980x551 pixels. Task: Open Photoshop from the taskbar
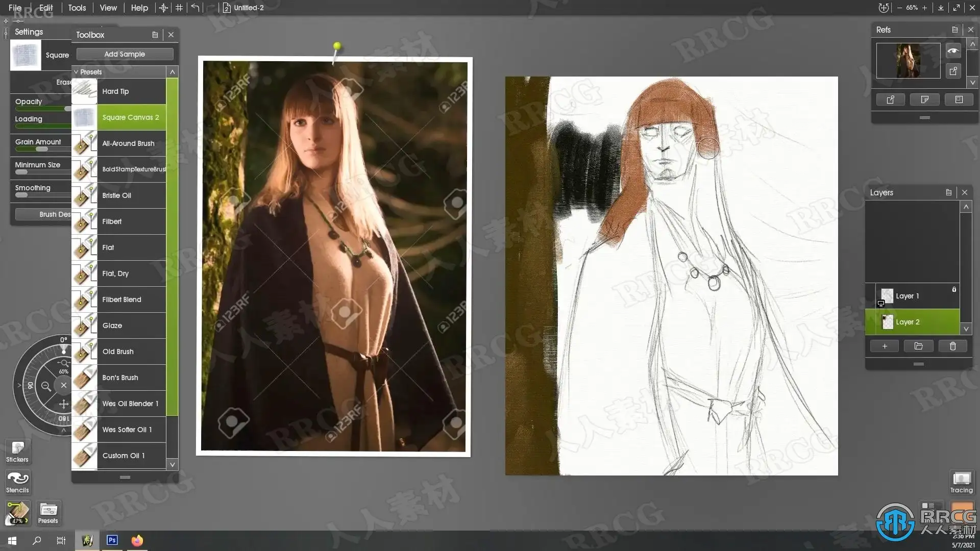pos(112,540)
